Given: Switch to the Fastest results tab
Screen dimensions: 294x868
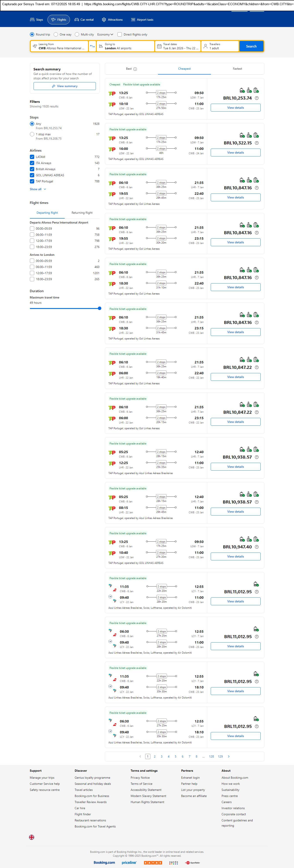Looking at the screenshot, I should [x=237, y=69].
